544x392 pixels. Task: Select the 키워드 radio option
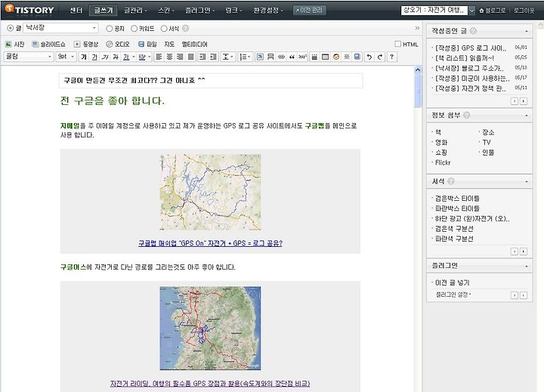tap(134, 29)
